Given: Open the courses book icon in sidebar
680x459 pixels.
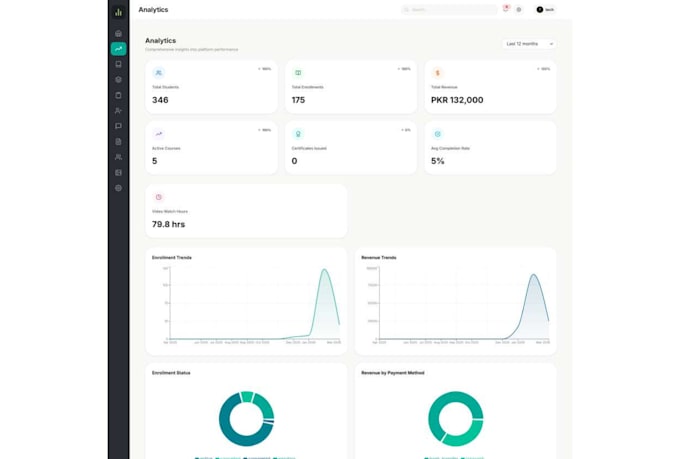Looking at the screenshot, I should coord(118,64).
